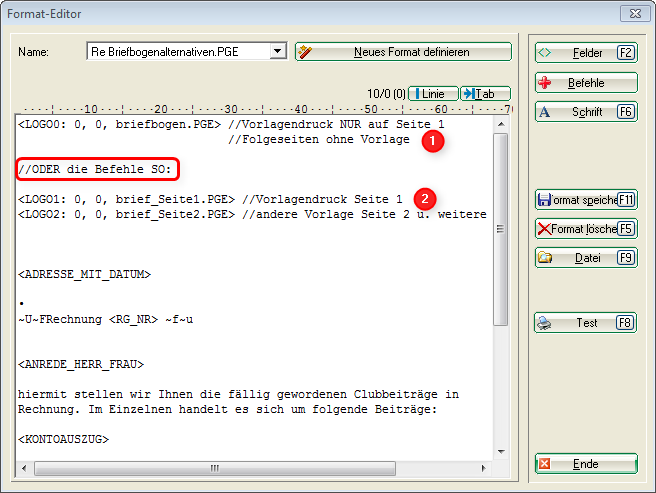This screenshot has width=656, height=493.
Task: Open the Datei (F9) folder button
Action: pyautogui.click(x=586, y=258)
